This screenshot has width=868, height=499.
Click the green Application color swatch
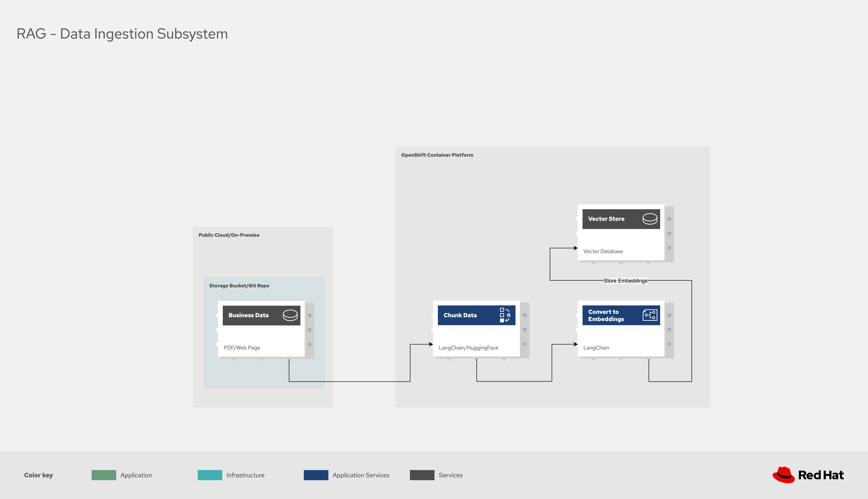104,475
